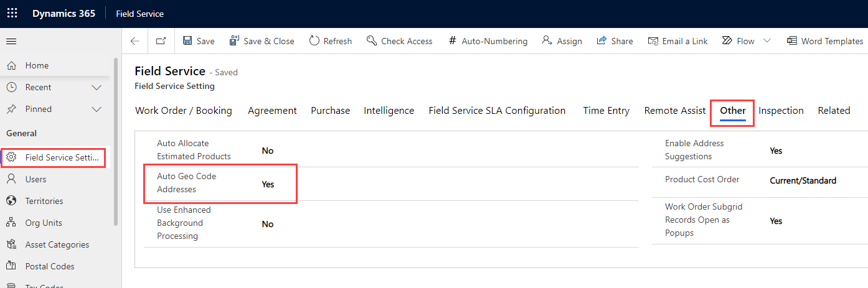Open the Flow dropdown arrow
Image resolution: width=868 pixels, height=288 pixels.
(x=767, y=41)
